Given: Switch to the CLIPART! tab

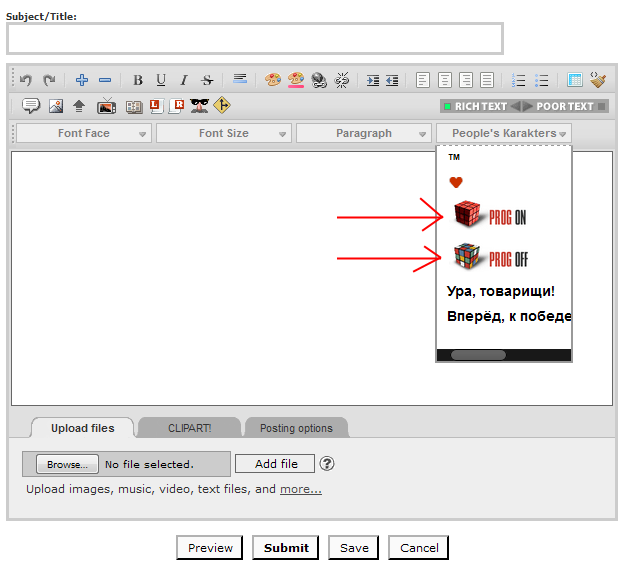Looking at the screenshot, I should 189,428.
